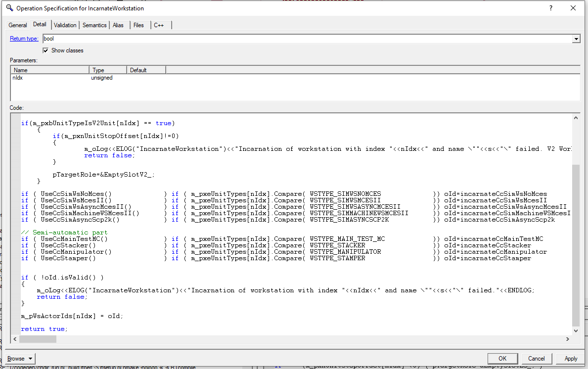Click the code editor's scroll-down arrow
Viewport: 588px width, 369px height.
tap(576, 330)
